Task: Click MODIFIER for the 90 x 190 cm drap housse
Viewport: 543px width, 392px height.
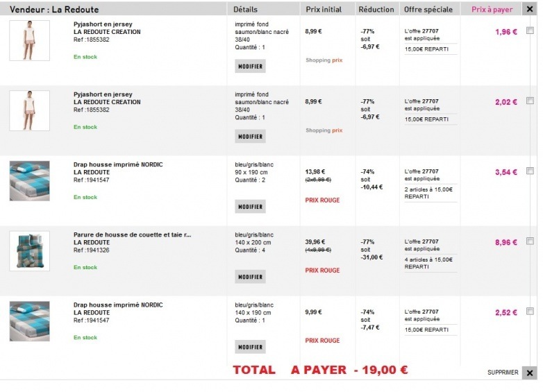Action: [250, 207]
